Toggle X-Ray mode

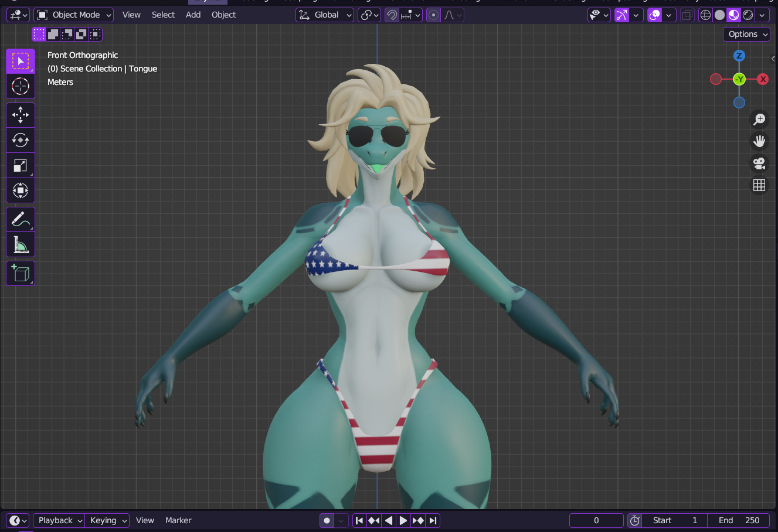[x=687, y=15]
